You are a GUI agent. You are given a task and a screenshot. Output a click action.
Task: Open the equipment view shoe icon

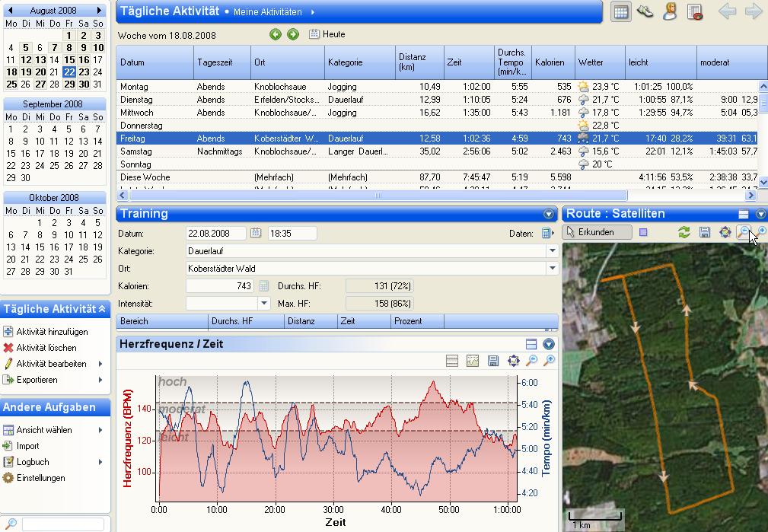(x=645, y=11)
